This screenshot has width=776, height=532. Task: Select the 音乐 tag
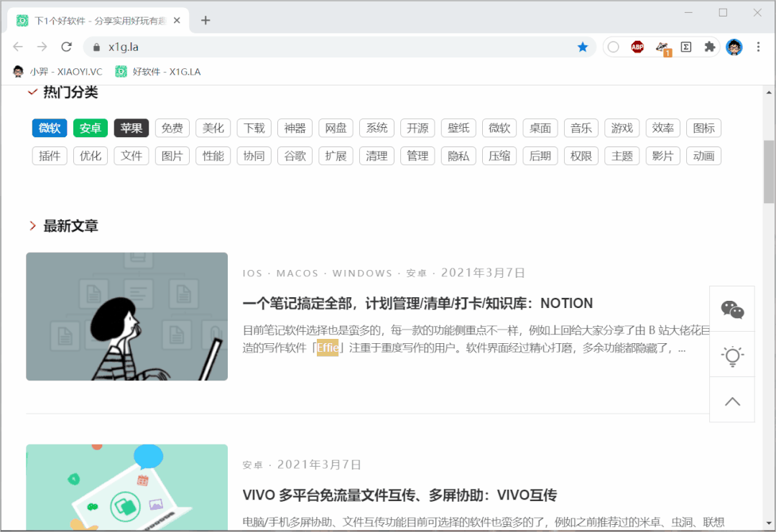581,128
